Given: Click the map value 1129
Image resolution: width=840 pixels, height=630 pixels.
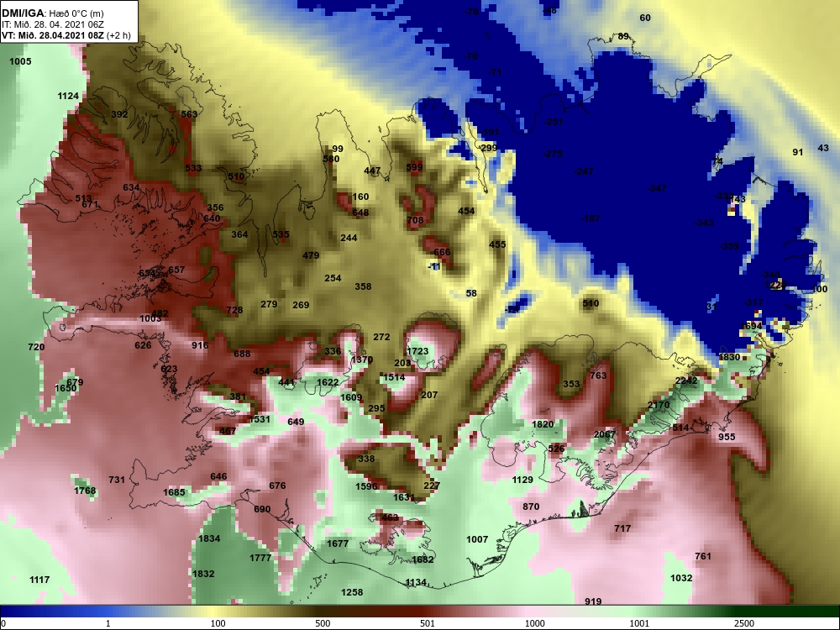Looking at the screenshot, I should tap(522, 480).
